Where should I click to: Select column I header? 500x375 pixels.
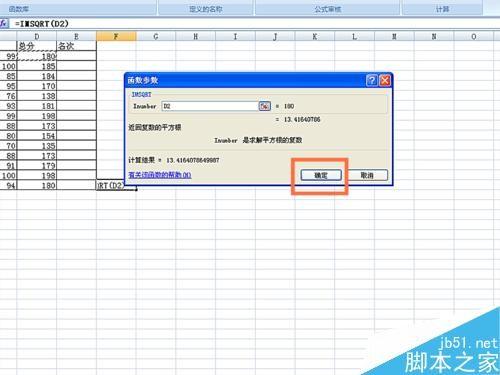click(235, 36)
